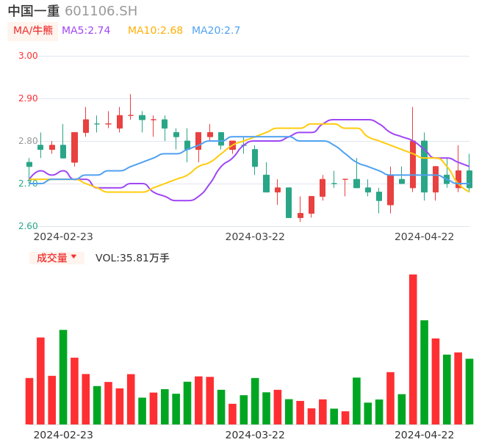Click the tallest red volume bar
Image resolution: width=504 pixels, height=445 pixels.
413,349
